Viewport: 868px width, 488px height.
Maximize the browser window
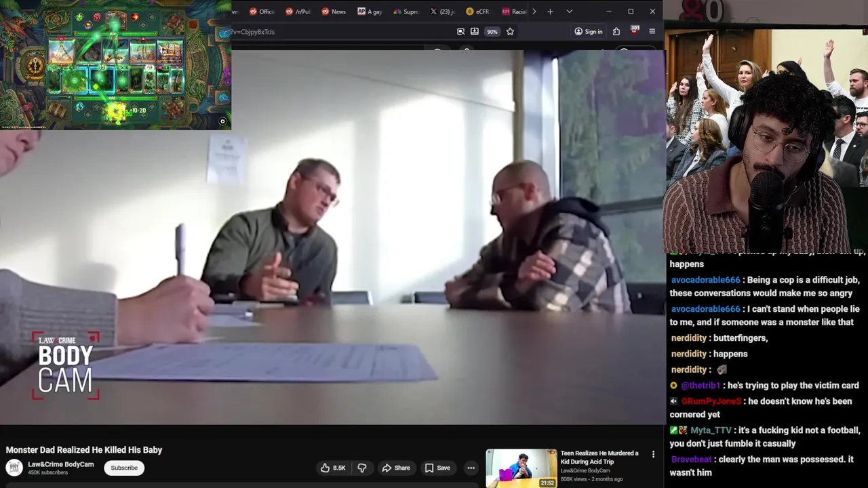631,12
